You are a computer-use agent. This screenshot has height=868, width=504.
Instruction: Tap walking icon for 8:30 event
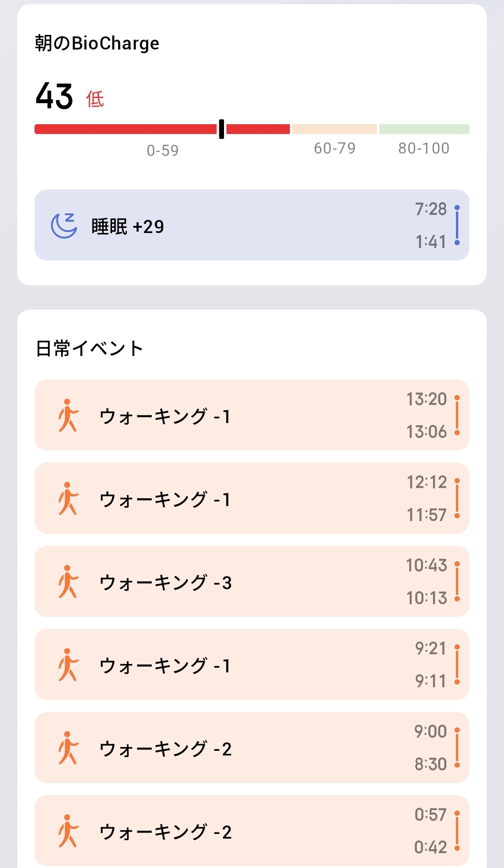click(x=68, y=748)
